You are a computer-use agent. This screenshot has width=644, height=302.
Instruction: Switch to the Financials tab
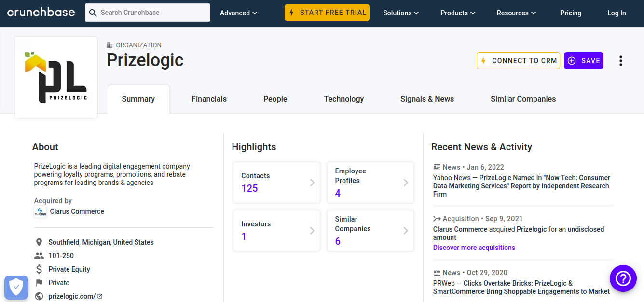coord(209,99)
